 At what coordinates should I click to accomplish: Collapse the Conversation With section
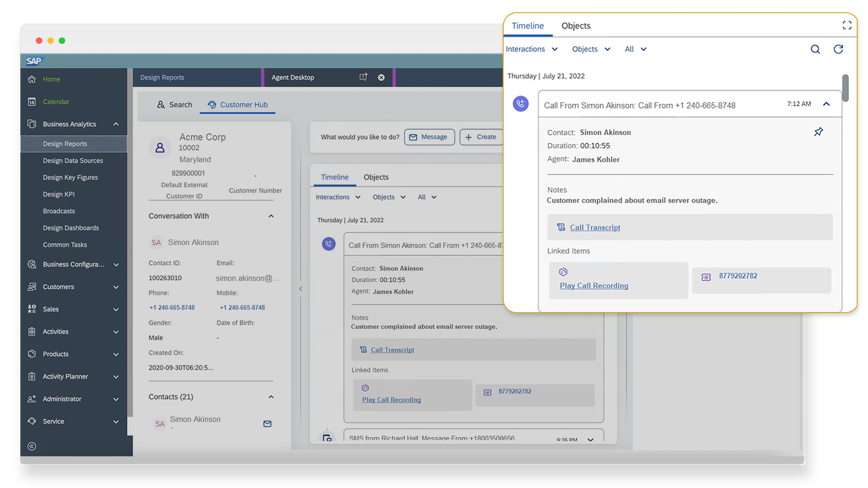271,216
